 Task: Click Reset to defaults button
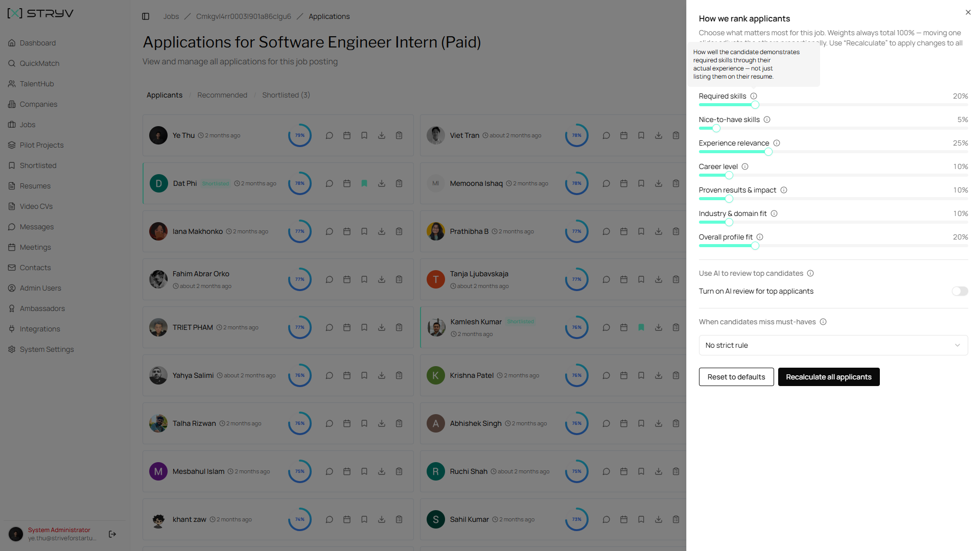(736, 377)
